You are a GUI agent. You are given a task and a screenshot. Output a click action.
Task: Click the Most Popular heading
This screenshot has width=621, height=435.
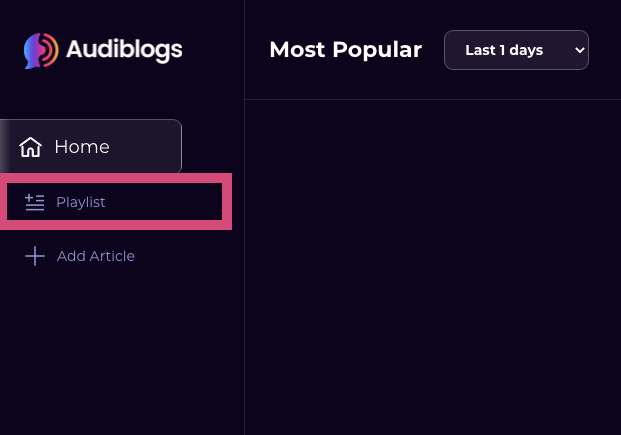pos(345,50)
